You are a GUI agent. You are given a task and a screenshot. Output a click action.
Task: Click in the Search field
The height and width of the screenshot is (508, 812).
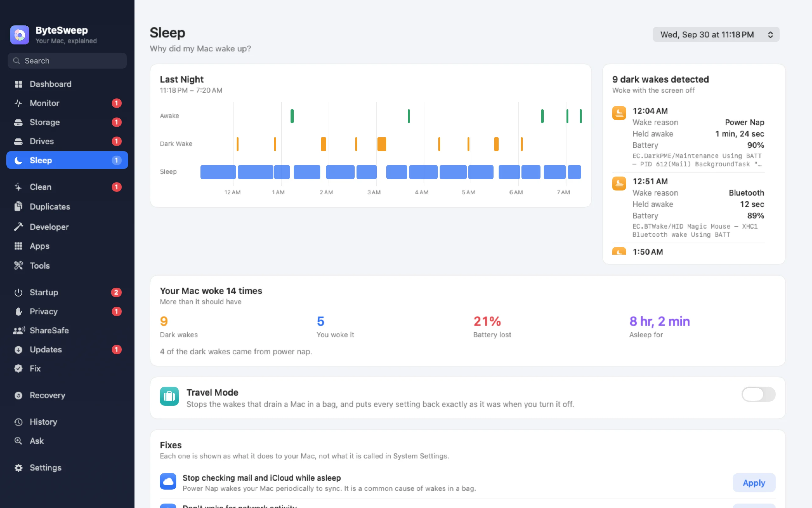click(x=67, y=61)
